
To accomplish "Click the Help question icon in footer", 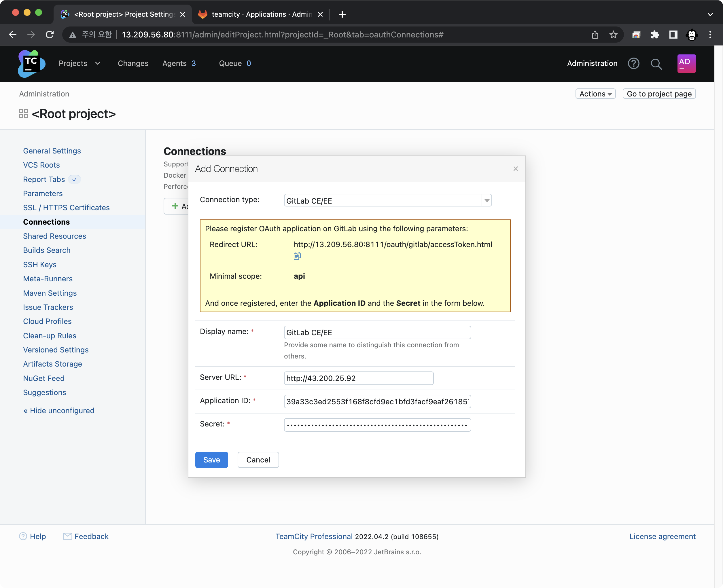I will pos(23,536).
